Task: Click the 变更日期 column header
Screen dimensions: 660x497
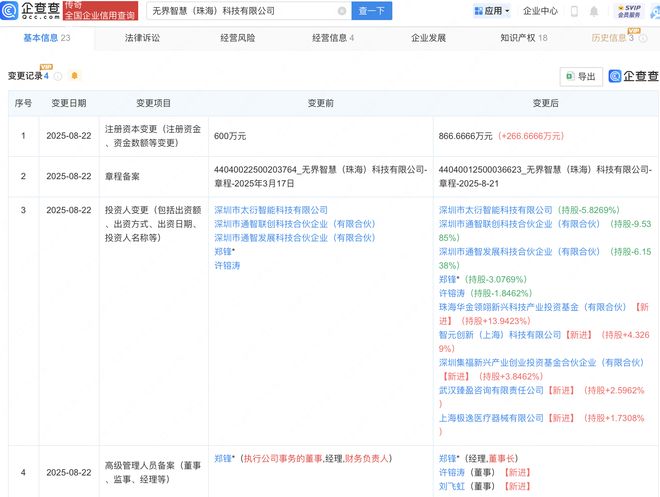Action: click(x=69, y=103)
